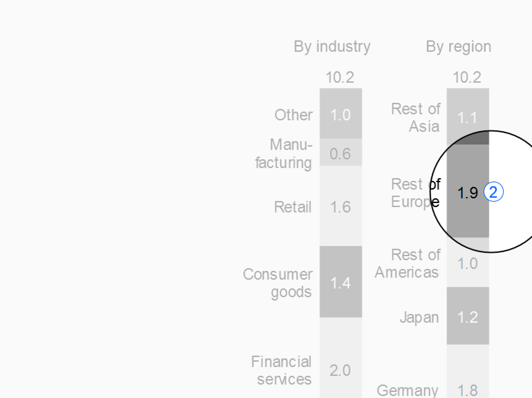Click the Financial services 2.0 segment
This screenshot has width=532, height=398.
pyautogui.click(x=341, y=358)
